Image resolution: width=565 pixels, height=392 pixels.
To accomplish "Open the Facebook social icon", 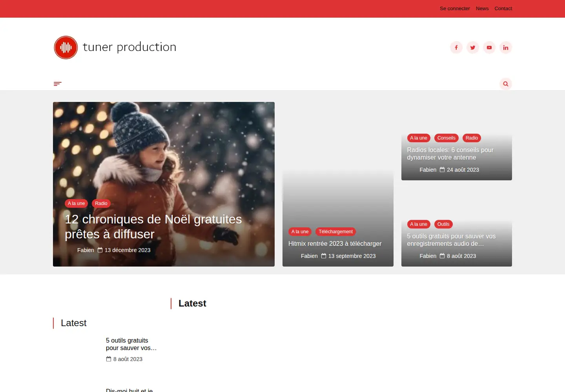I will (x=456, y=47).
